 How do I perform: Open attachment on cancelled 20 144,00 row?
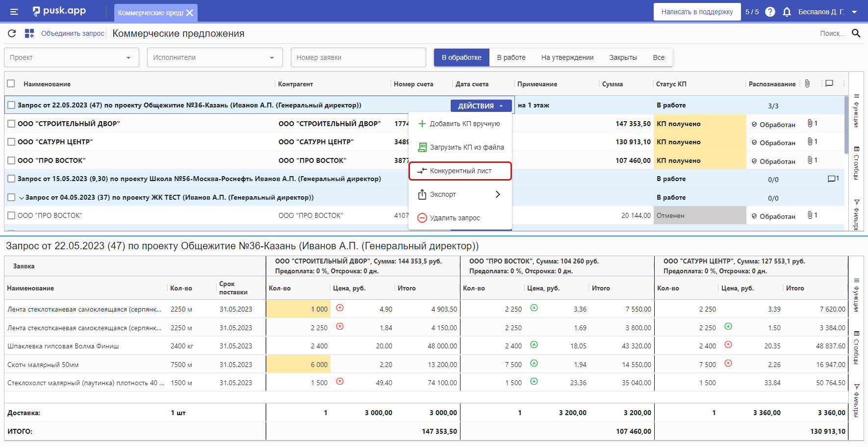(x=810, y=215)
